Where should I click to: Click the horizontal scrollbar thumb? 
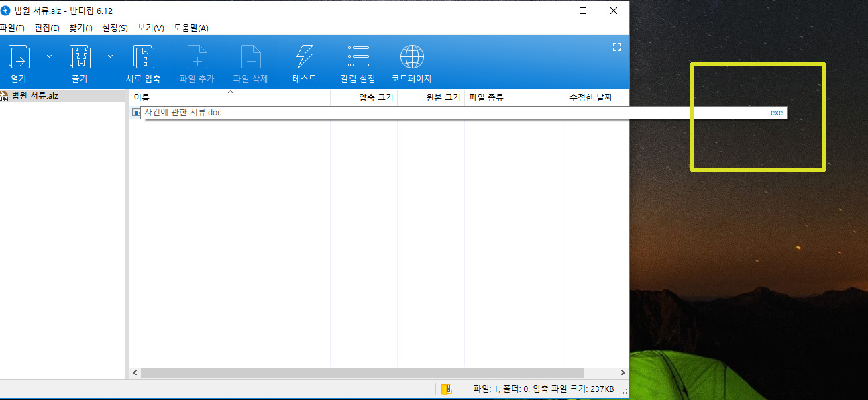pyautogui.click(x=362, y=372)
